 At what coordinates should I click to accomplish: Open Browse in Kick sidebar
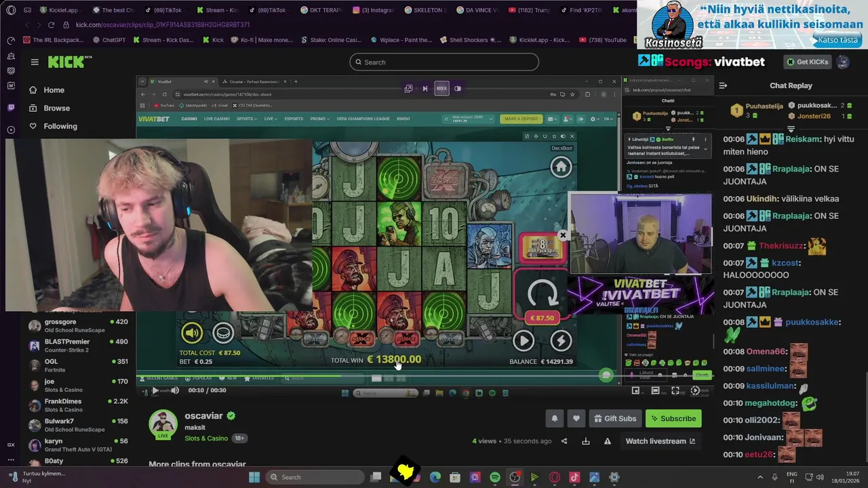point(49,108)
